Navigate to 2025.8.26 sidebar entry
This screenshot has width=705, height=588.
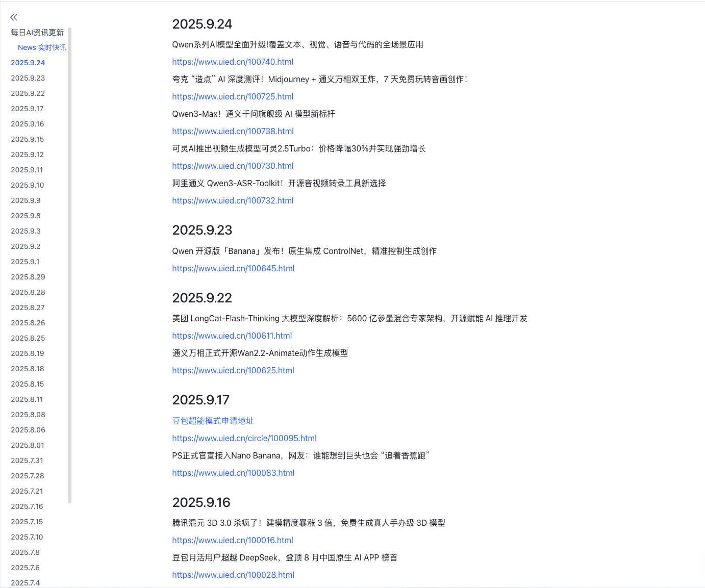click(x=28, y=323)
